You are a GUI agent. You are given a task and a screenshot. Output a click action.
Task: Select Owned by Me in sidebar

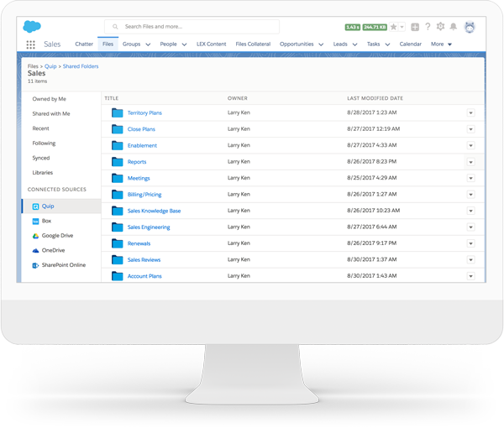pos(49,99)
